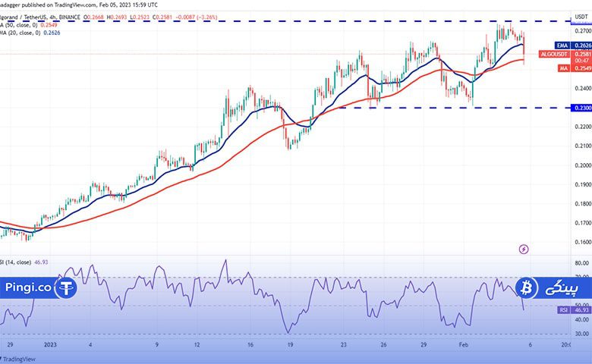The image size is (592, 364).
Task: Click the countdown timer 00:47 on price axis
Action: pyautogui.click(x=582, y=61)
